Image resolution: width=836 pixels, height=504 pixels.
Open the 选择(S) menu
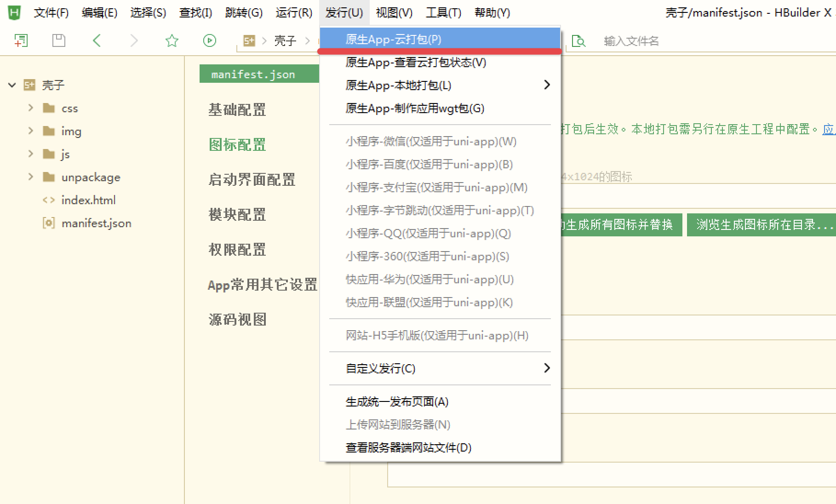(148, 13)
